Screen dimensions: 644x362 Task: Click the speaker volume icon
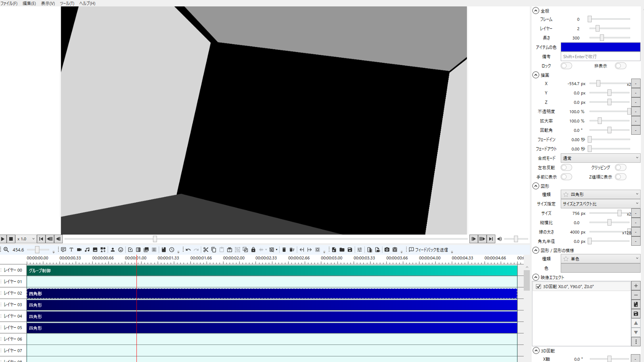(x=499, y=239)
